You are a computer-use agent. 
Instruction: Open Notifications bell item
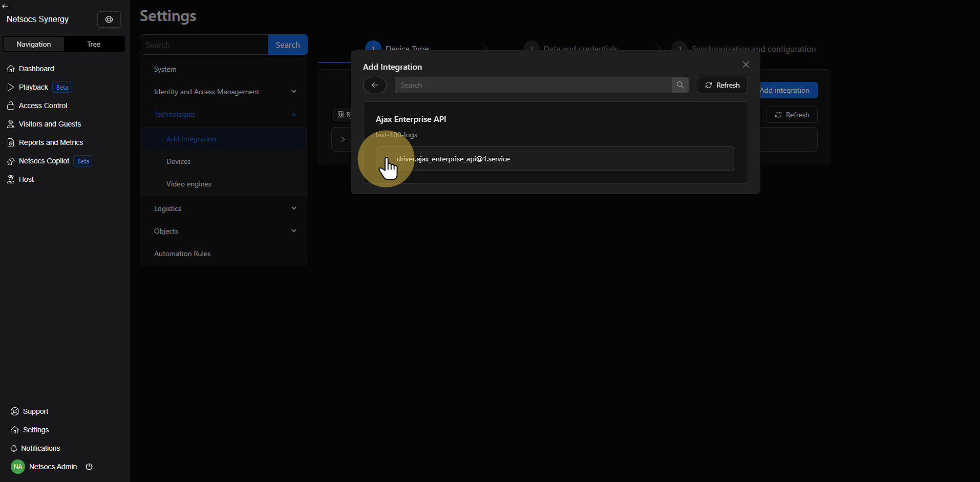40,448
